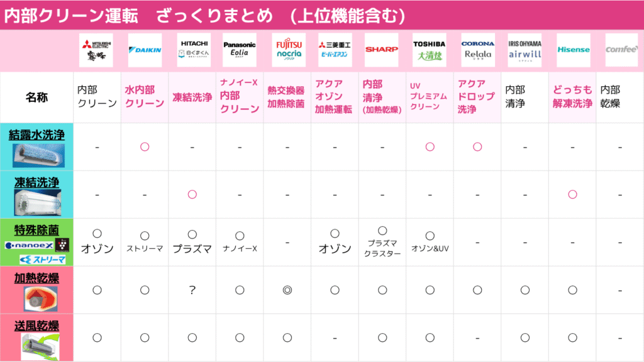Image resolution: width=644 pixels, height=362 pixels.
Task: Click the Panasonic Eolia logo
Action: pyautogui.click(x=240, y=50)
